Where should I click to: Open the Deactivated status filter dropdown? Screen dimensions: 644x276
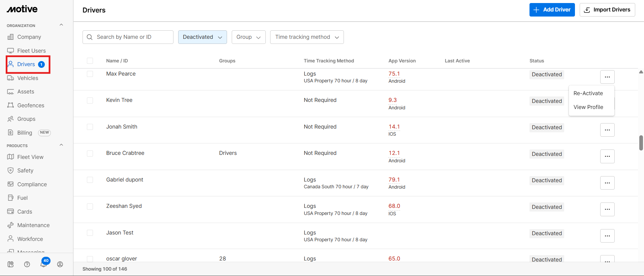[x=202, y=37]
